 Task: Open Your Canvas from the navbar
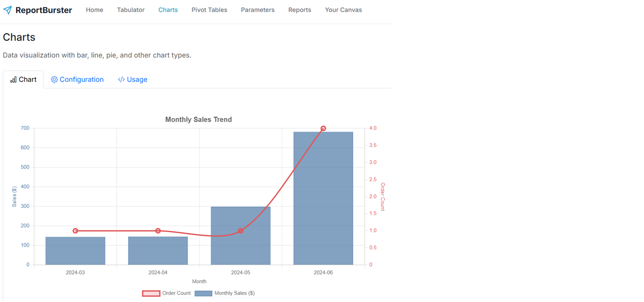[x=343, y=10]
